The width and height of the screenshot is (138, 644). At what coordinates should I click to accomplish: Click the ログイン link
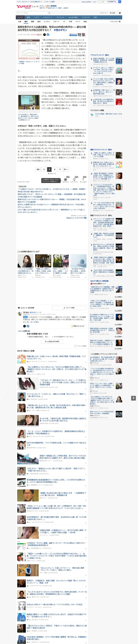(42, 8)
